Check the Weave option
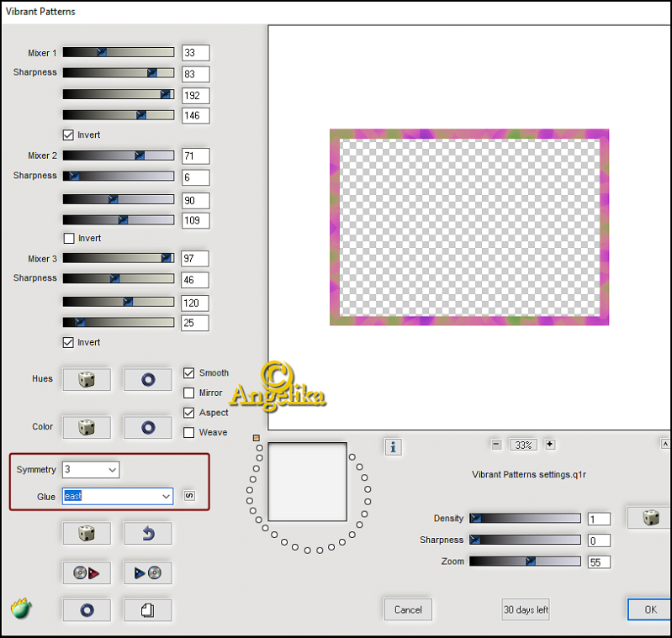This screenshot has width=672, height=638. [x=189, y=432]
